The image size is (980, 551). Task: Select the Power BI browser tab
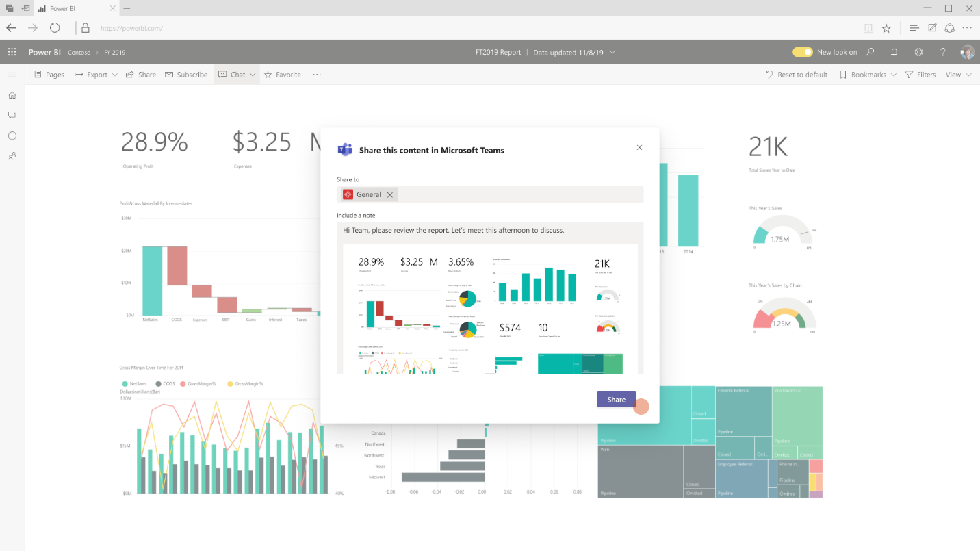pos(76,8)
